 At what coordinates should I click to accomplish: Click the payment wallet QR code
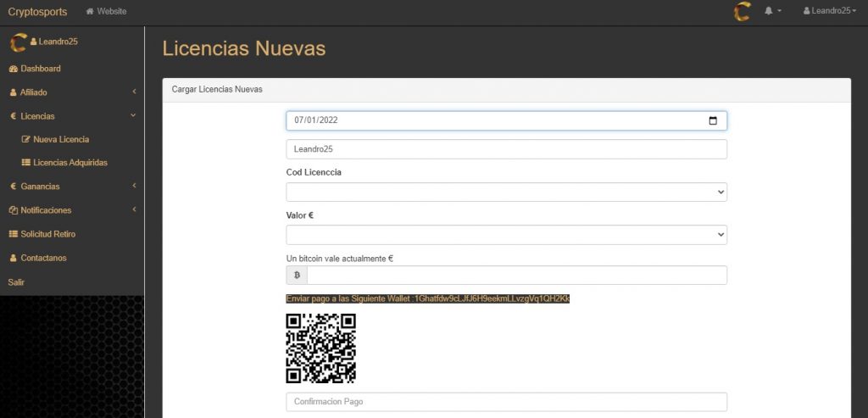click(320, 348)
